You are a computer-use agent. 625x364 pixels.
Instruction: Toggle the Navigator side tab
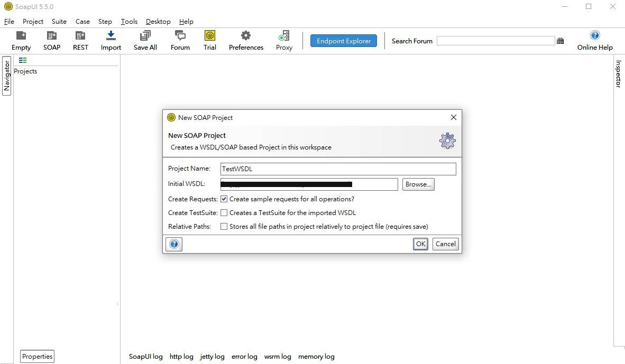point(7,76)
